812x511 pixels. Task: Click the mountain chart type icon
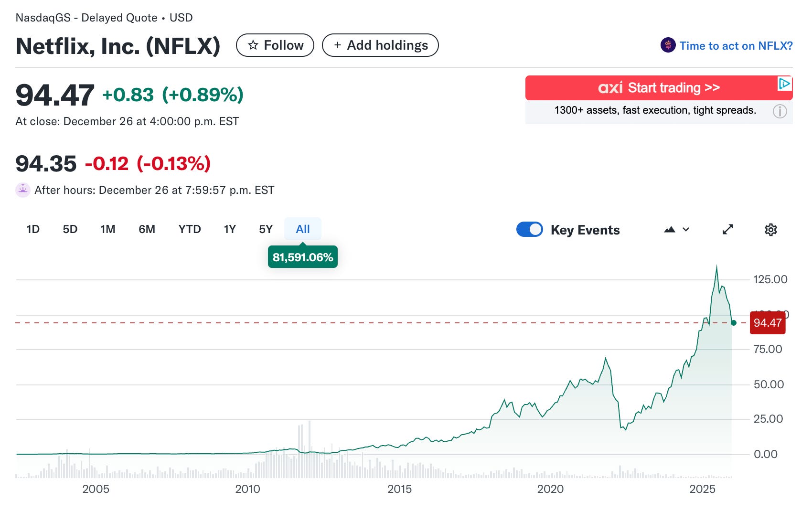pos(670,230)
